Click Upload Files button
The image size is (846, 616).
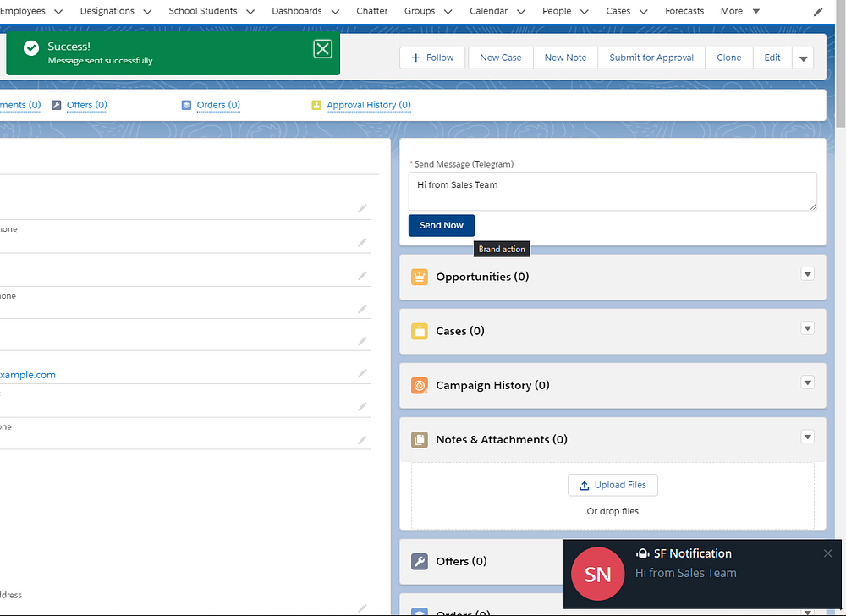(x=613, y=486)
